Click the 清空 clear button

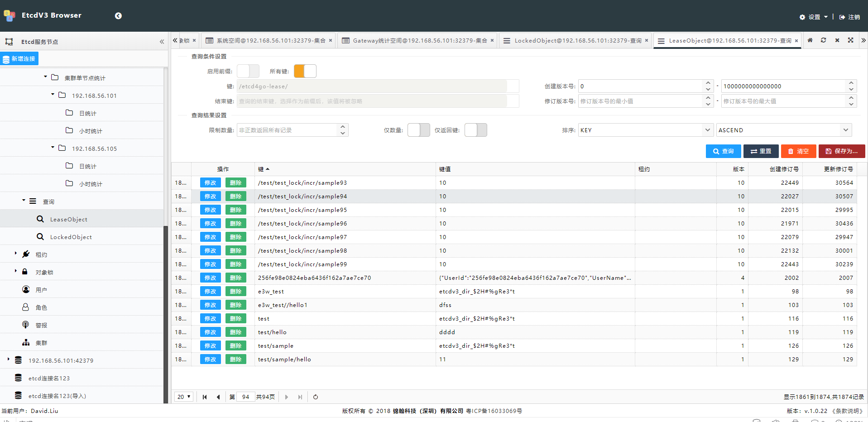coord(799,151)
